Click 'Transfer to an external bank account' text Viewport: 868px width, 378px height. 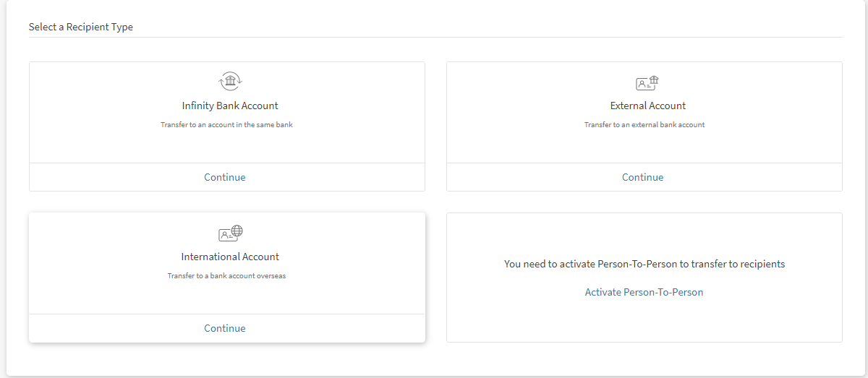pos(644,124)
